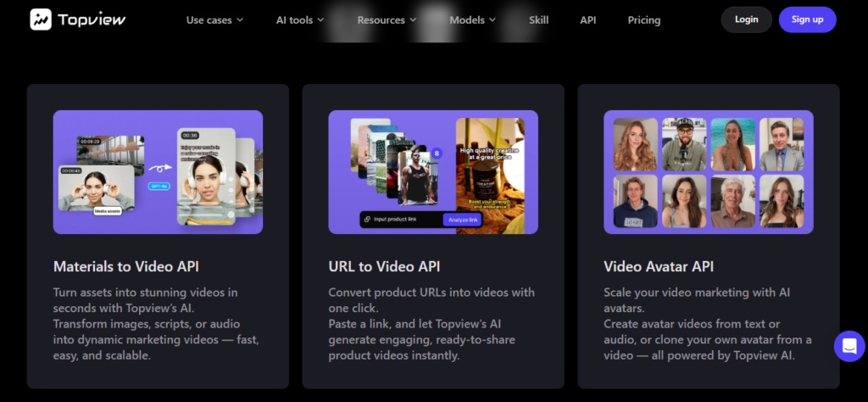This screenshot has width=868, height=402.
Task: Select the elderly man avatar thumbnail
Action: [x=733, y=201]
